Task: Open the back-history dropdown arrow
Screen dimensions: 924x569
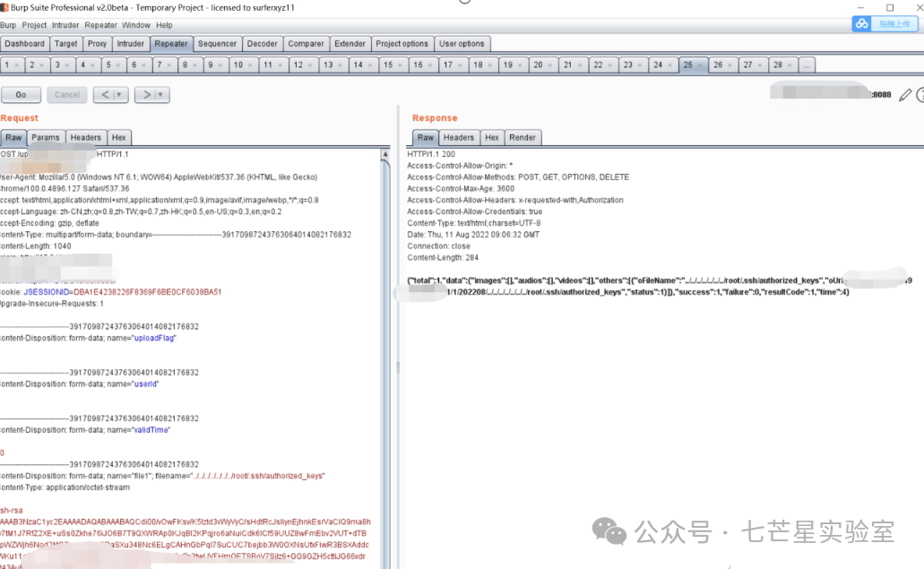Action: pyautogui.click(x=118, y=94)
